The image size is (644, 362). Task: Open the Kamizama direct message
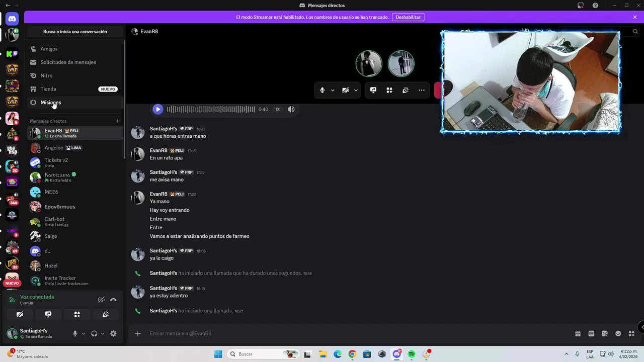(x=74, y=177)
